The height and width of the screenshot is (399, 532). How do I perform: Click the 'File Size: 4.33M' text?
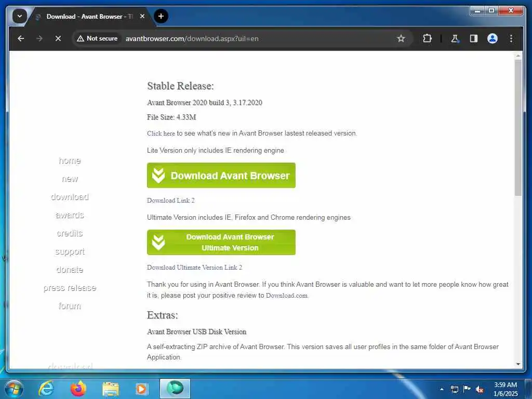[x=171, y=117]
